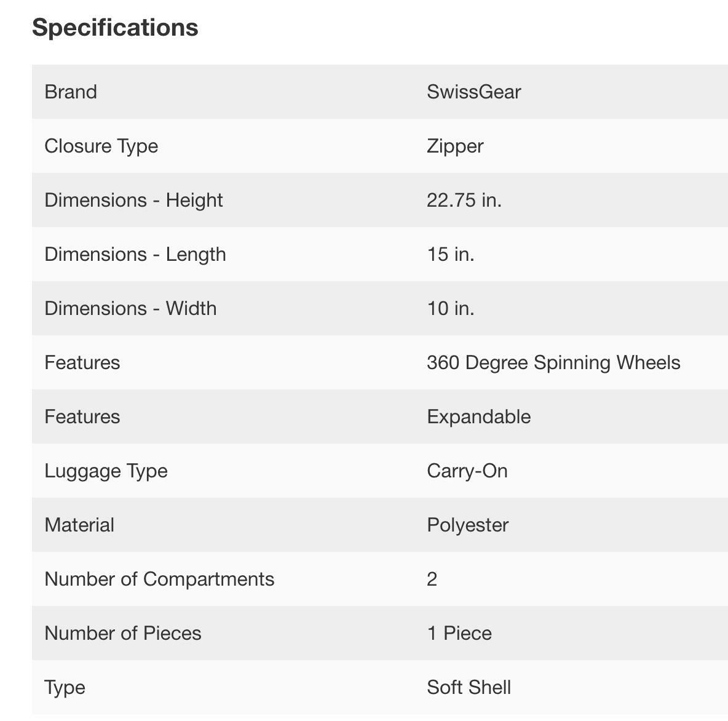The height and width of the screenshot is (721, 728).
Task: Select the Polyester material value
Action: (467, 525)
